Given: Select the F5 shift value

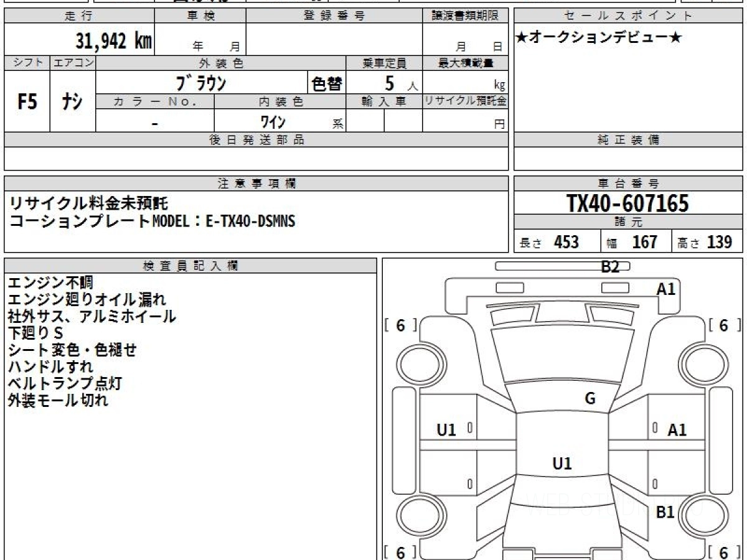Looking at the screenshot, I should (x=27, y=101).
